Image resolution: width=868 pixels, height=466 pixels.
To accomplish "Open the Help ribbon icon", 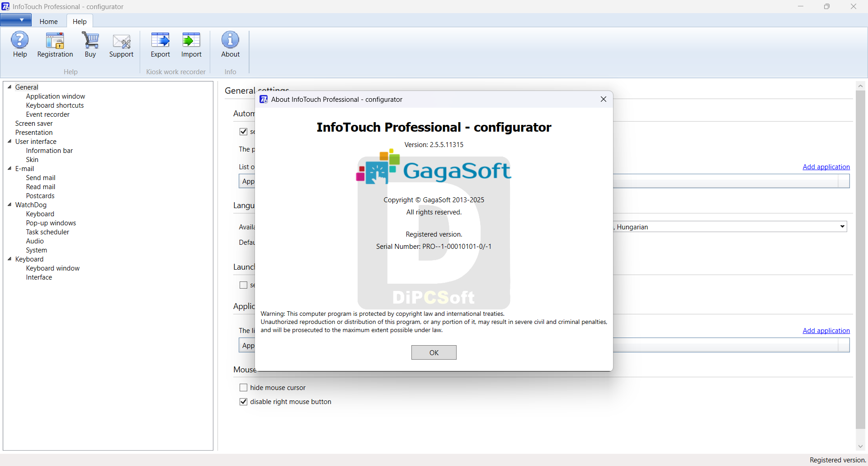I will (x=20, y=45).
